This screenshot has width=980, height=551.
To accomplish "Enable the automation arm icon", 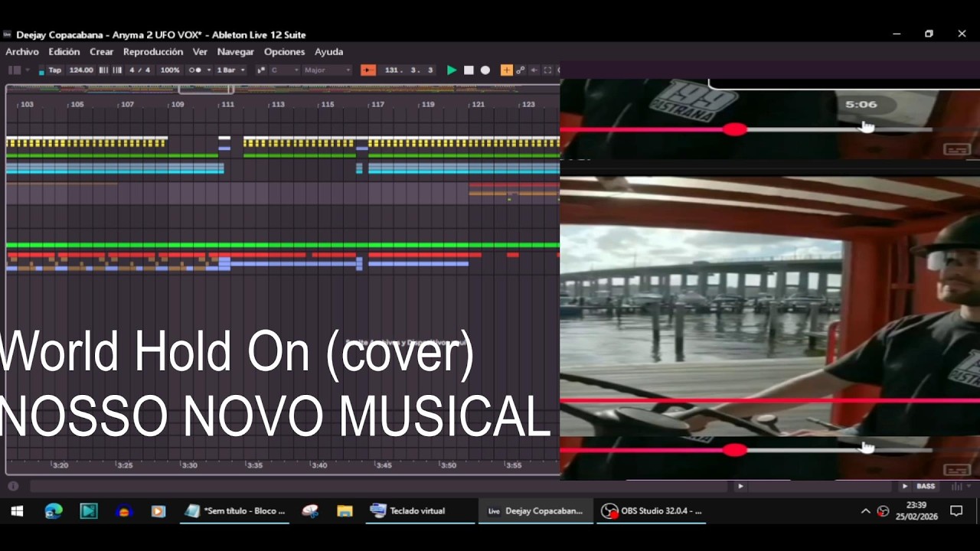I will (521, 70).
